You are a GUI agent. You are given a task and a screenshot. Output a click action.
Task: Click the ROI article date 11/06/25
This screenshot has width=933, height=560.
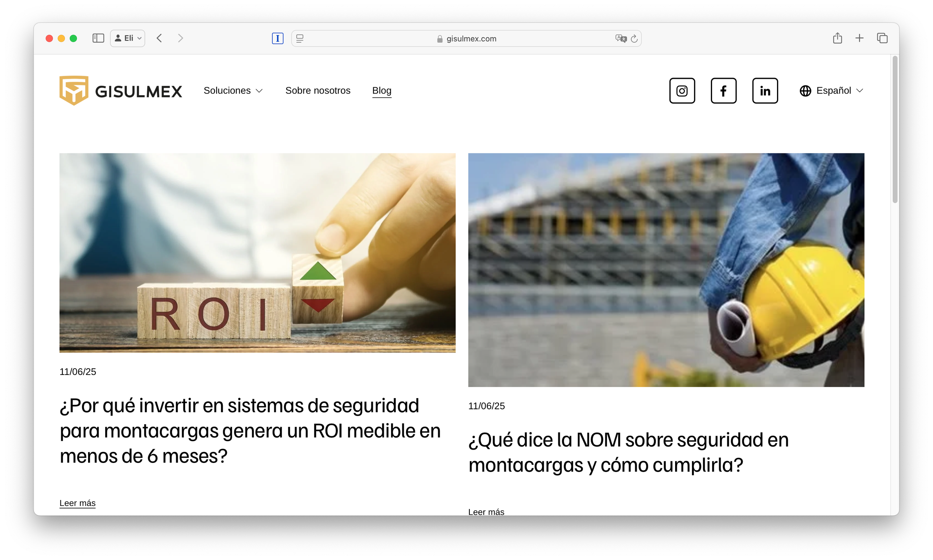click(x=78, y=371)
